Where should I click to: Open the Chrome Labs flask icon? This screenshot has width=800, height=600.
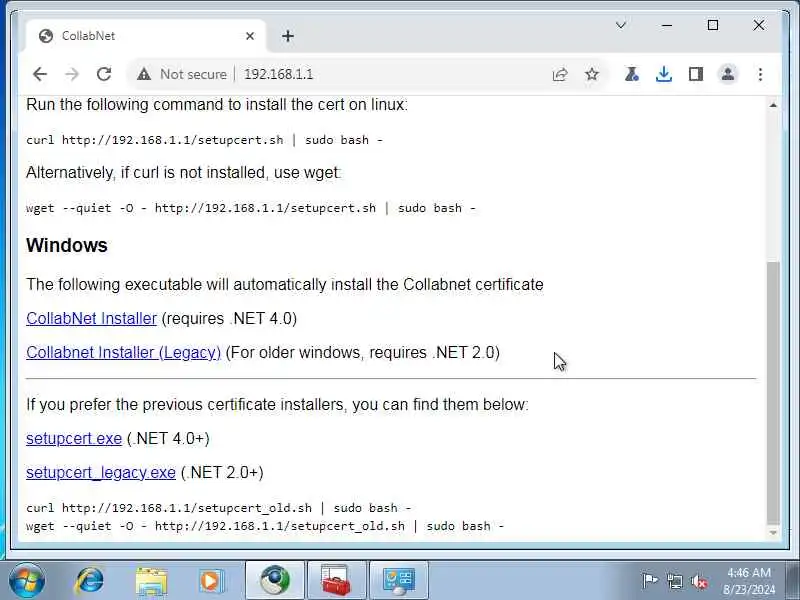click(x=632, y=74)
